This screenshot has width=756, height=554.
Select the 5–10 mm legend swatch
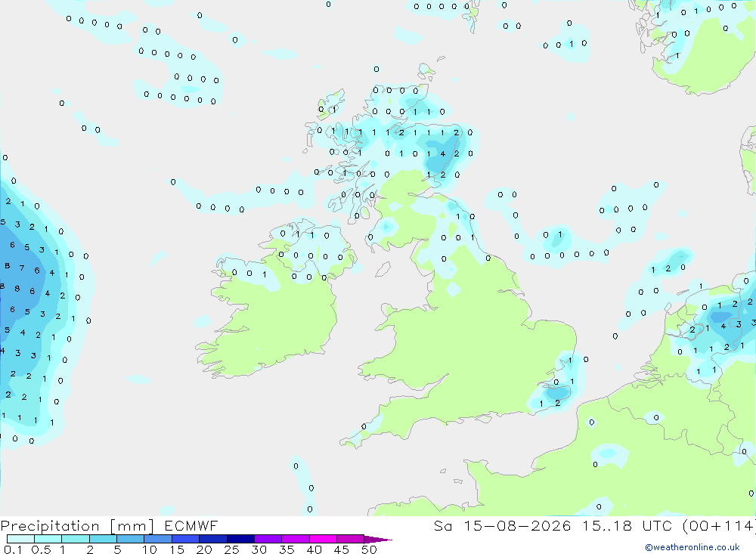130,539
